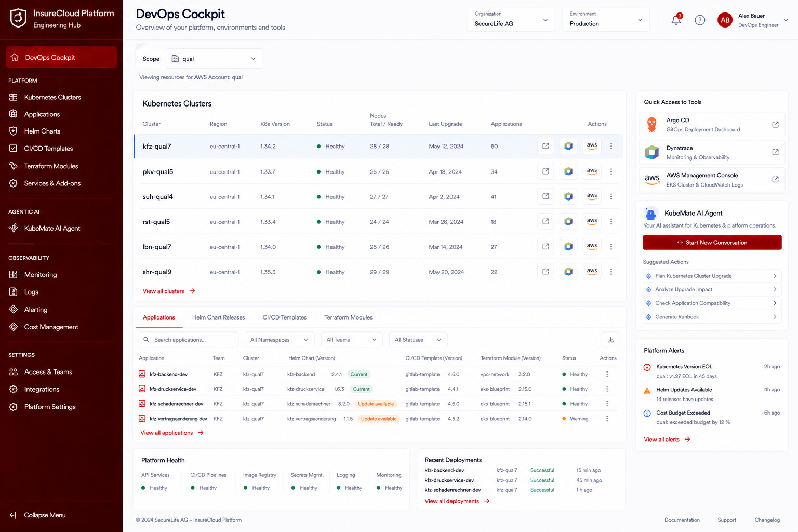798x532 pixels.
Task: Open Support footer link
Action: 727,520
